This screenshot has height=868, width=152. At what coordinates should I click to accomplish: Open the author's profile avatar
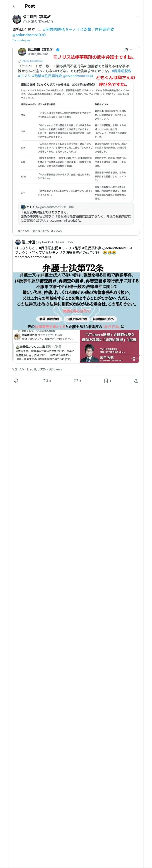(x=17, y=19)
